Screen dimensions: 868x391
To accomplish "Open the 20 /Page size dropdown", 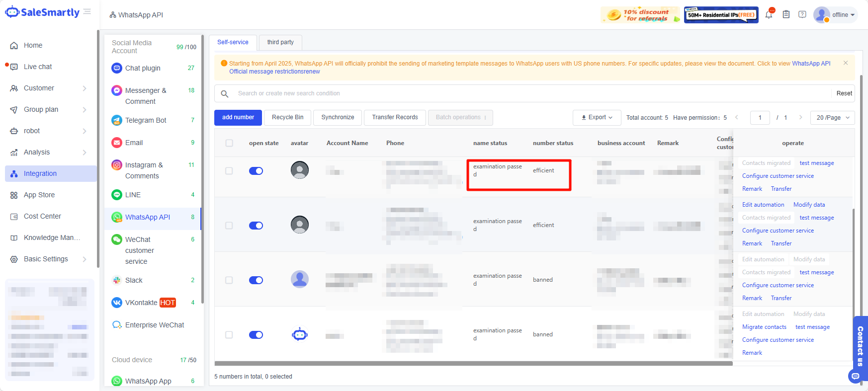I will [832, 118].
